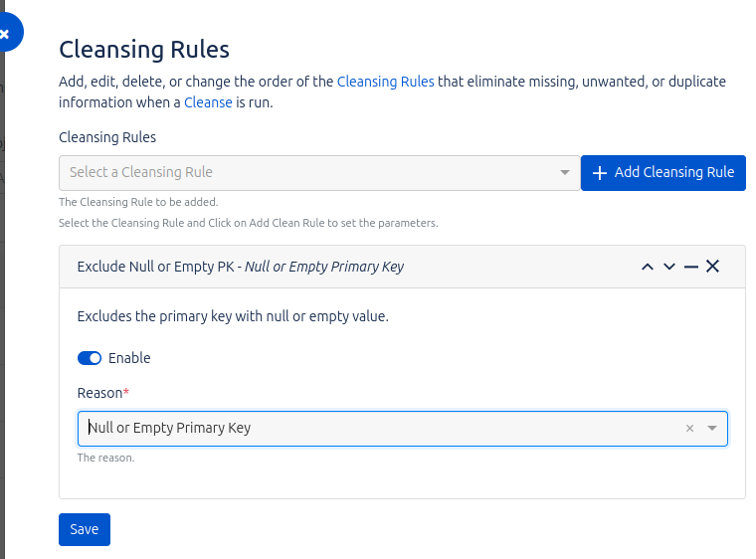Click the plus icon on Add Cleansing Rule

coord(599,173)
